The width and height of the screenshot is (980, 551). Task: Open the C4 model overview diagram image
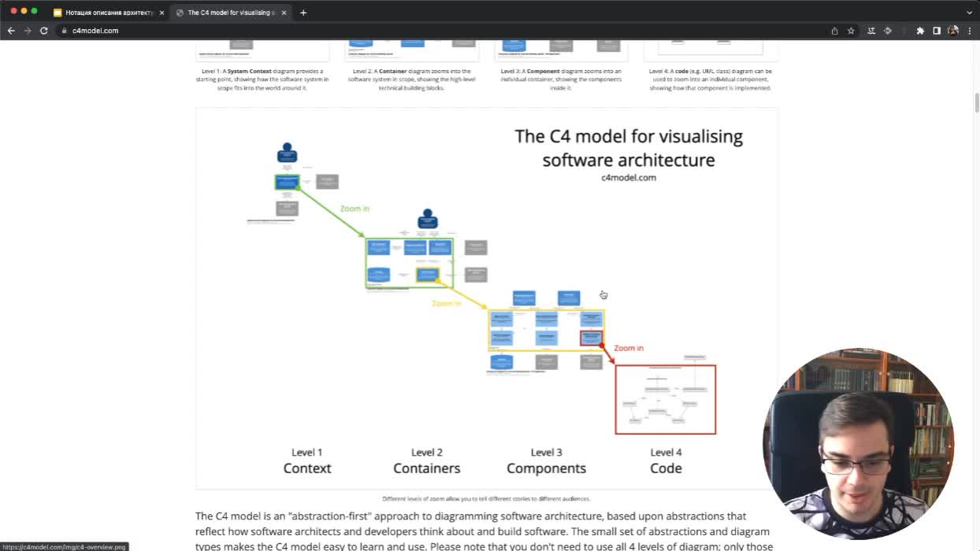pyautogui.click(x=487, y=298)
